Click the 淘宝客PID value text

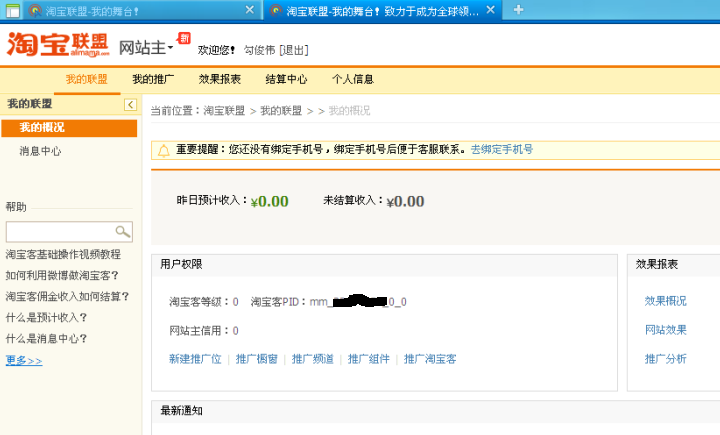pos(358,302)
